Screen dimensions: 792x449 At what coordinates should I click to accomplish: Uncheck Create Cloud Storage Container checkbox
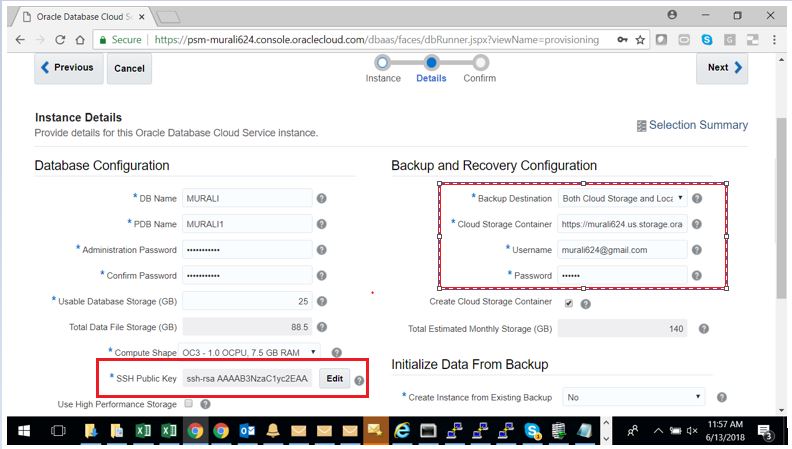point(569,302)
